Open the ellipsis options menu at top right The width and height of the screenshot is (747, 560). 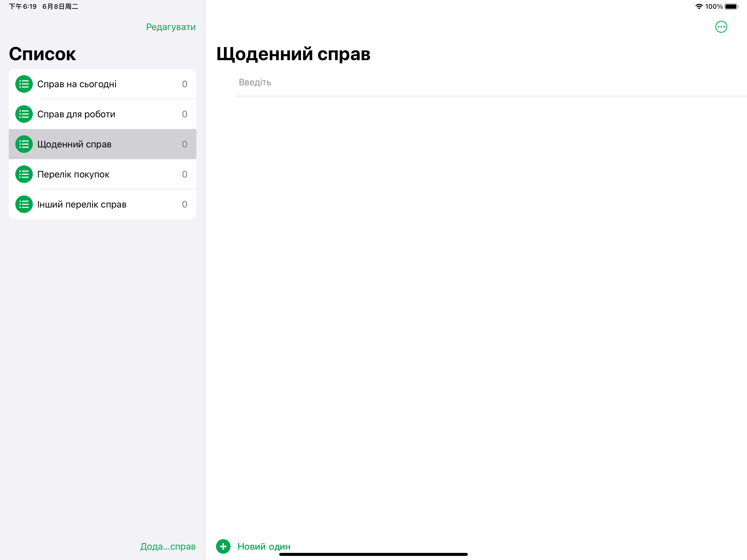tap(721, 27)
